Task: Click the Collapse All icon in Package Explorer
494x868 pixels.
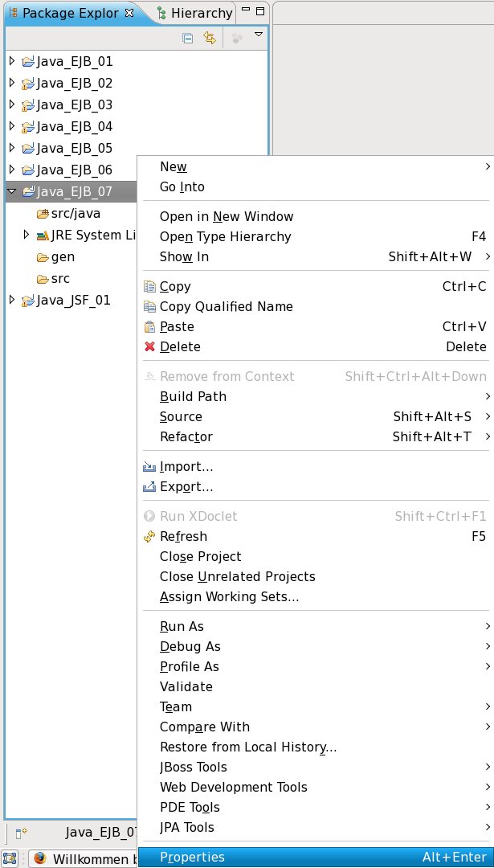Action: click(x=188, y=38)
